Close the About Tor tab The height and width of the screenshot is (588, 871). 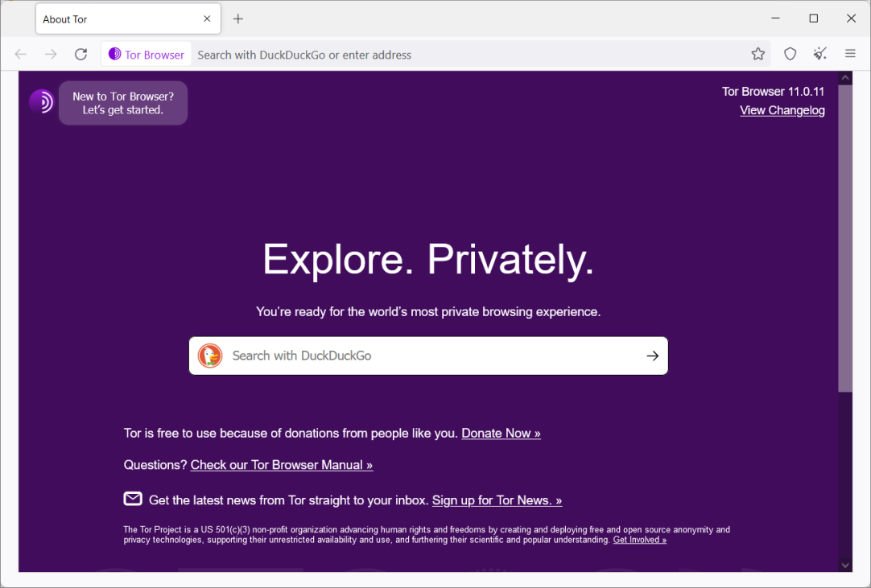pyautogui.click(x=207, y=19)
